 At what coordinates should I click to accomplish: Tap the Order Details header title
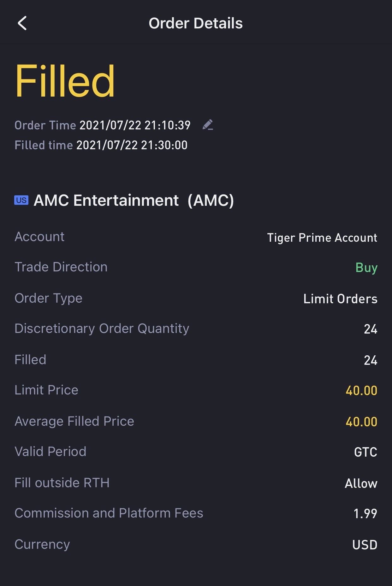[x=196, y=23]
